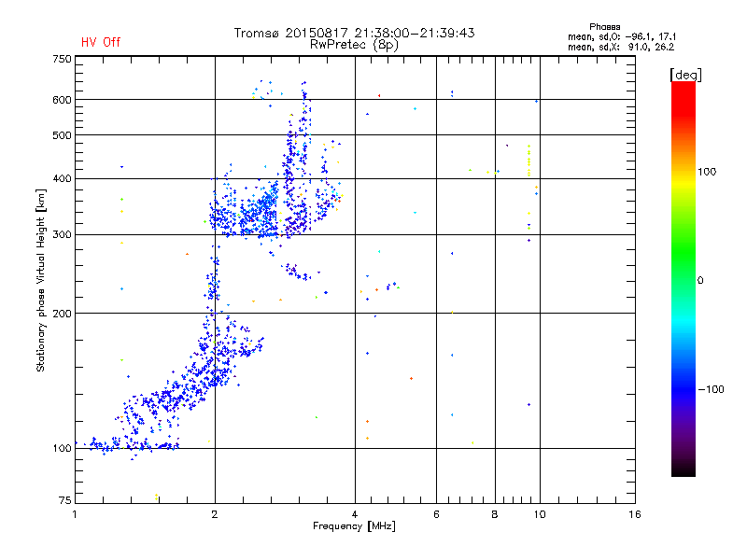Click 'mean, sd,X: 91.0, 26.2' text

(621, 47)
